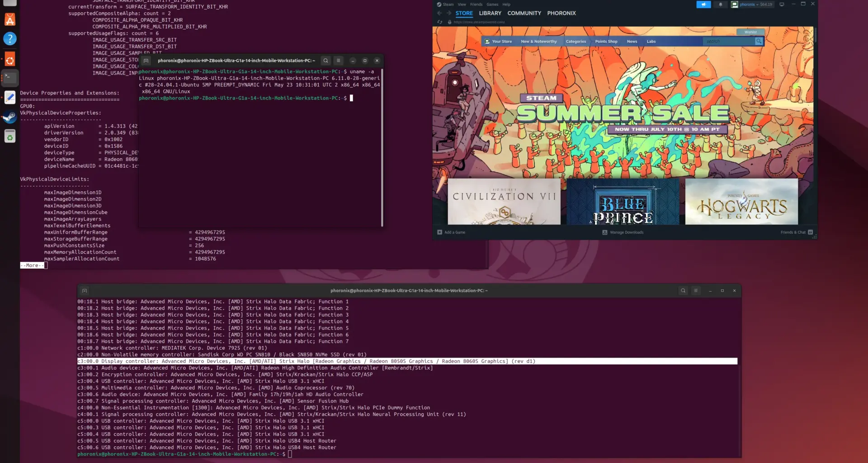Click Steam forward navigation arrow
The height and width of the screenshot is (463, 868).
pyautogui.click(x=449, y=13)
